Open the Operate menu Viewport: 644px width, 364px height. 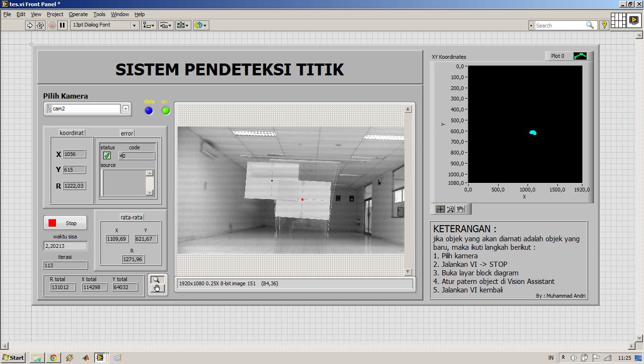point(79,14)
